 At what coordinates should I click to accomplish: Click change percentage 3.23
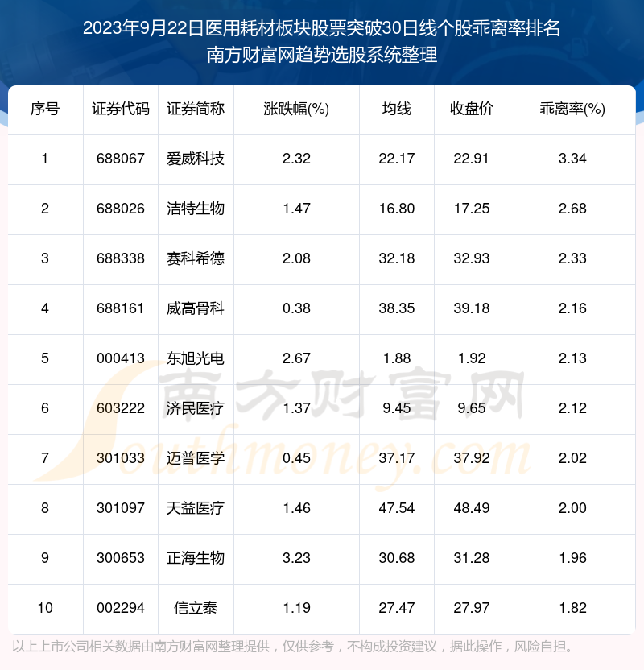click(x=296, y=558)
